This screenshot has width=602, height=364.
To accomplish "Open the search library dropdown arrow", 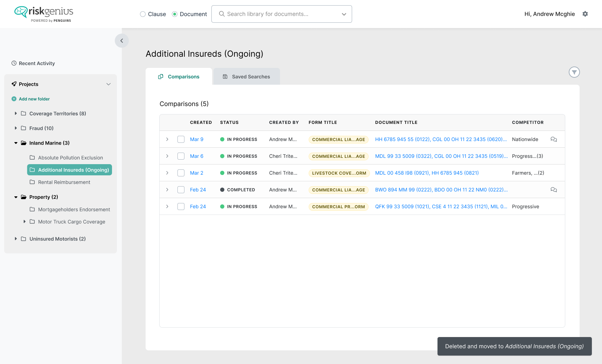I will 344,14.
